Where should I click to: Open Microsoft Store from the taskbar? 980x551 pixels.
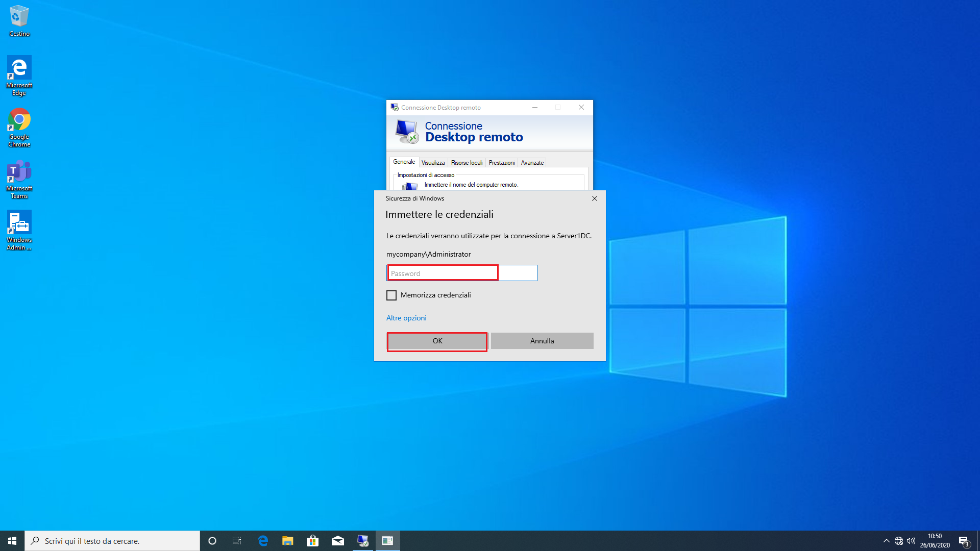[x=313, y=541]
